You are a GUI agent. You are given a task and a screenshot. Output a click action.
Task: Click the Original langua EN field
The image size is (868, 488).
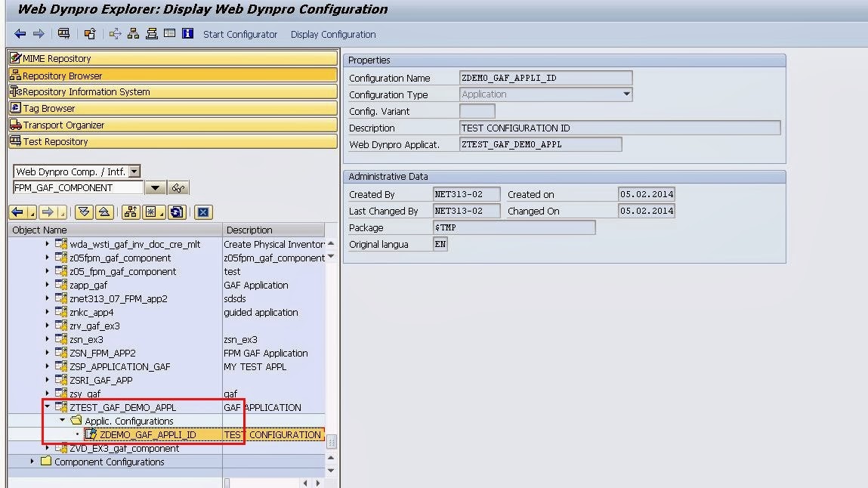440,244
